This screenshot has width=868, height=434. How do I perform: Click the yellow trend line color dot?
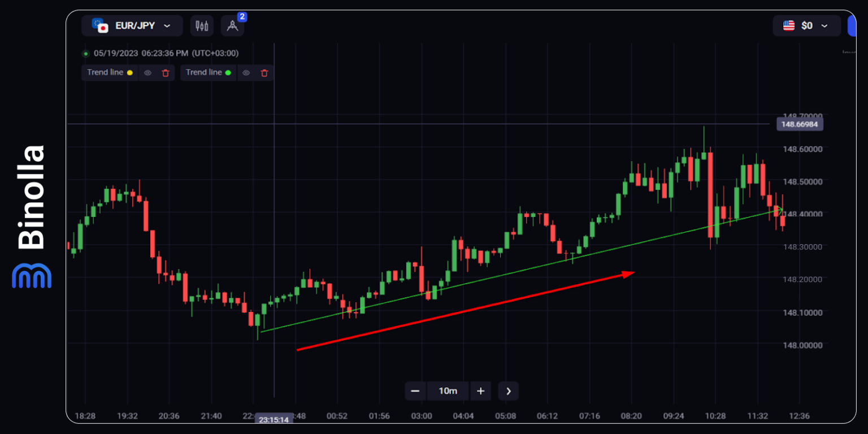pos(130,73)
